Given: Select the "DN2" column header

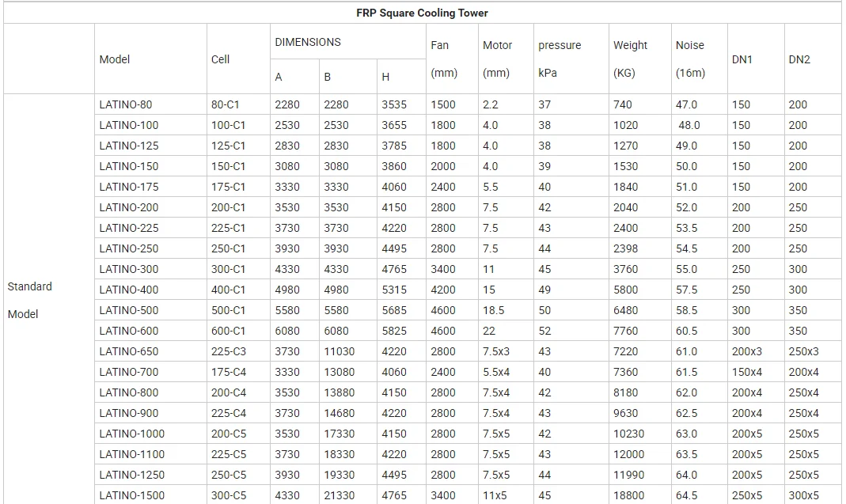Looking at the screenshot, I should click(x=799, y=59).
